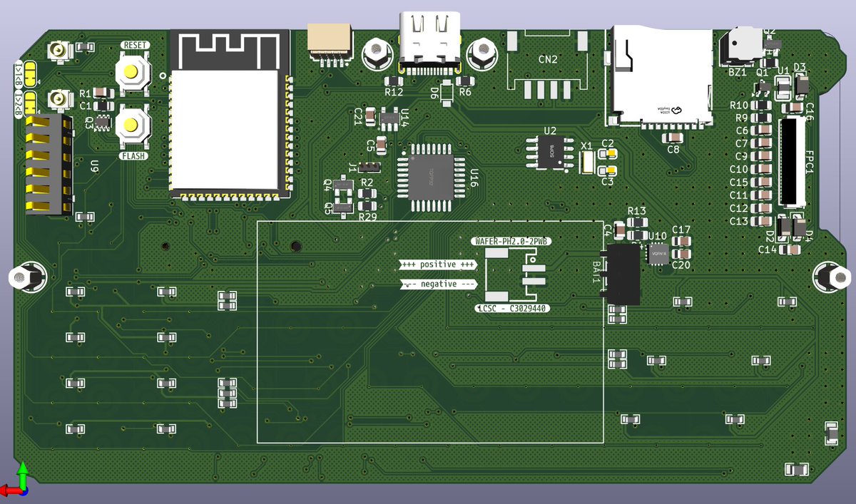Click the BAT1 battery holder
856x504 pixels.
point(624,274)
